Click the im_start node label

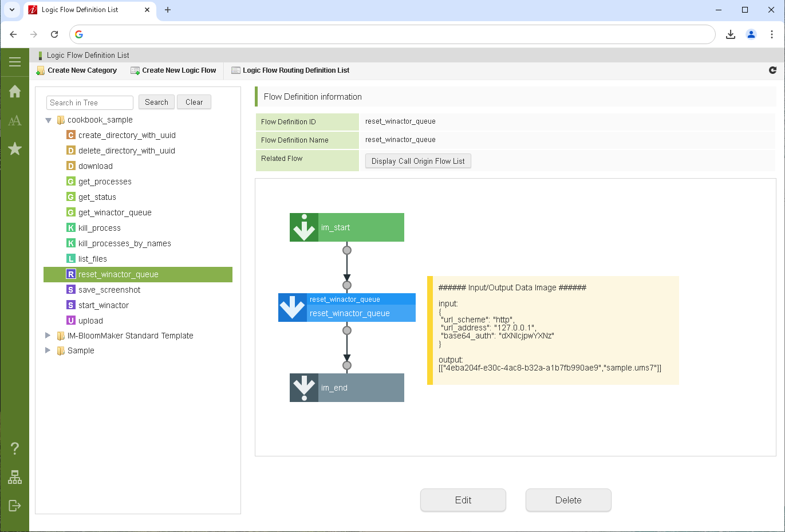tap(336, 227)
